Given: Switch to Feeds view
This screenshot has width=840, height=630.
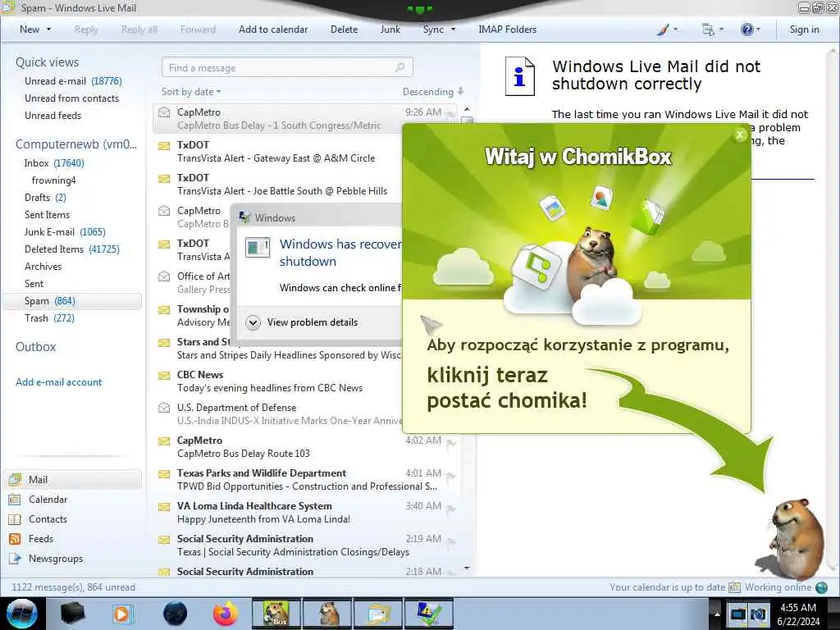Looking at the screenshot, I should (x=41, y=538).
